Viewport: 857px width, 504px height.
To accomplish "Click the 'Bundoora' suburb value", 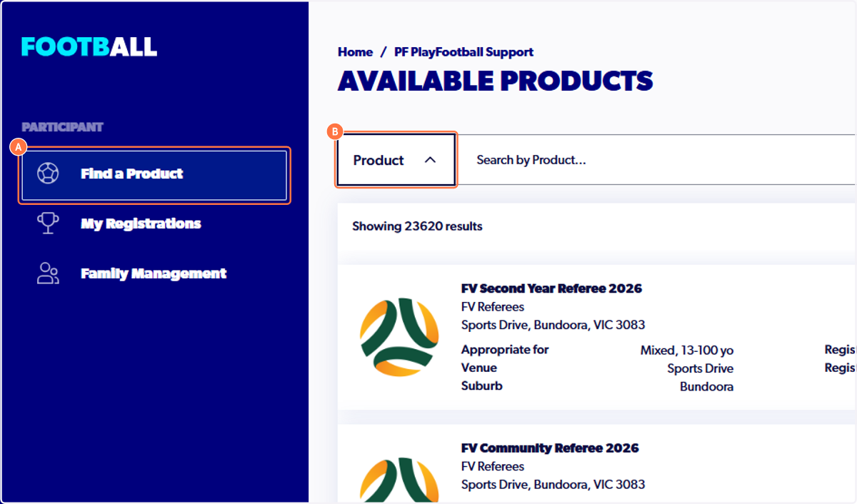I will [x=706, y=387].
